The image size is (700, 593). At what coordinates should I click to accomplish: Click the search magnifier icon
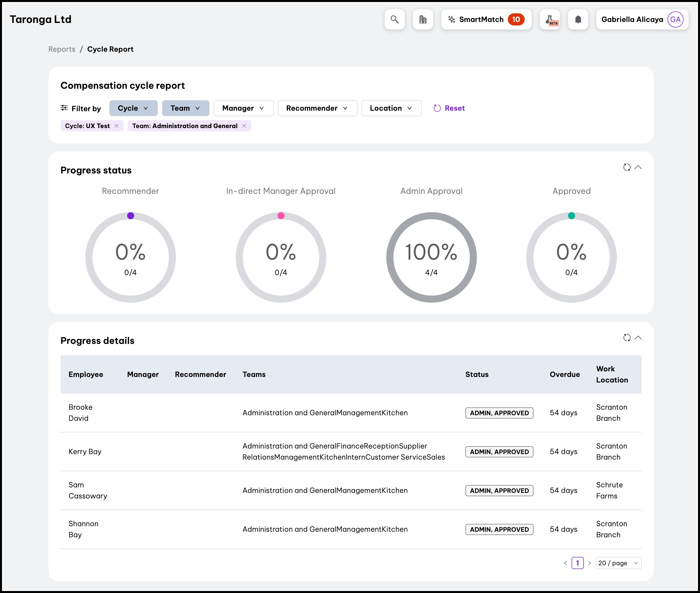coord(395,19)
